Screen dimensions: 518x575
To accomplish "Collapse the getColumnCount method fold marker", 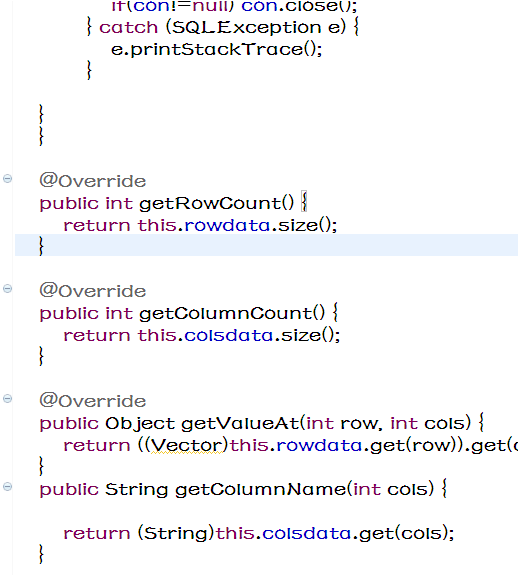I will 7,289.
